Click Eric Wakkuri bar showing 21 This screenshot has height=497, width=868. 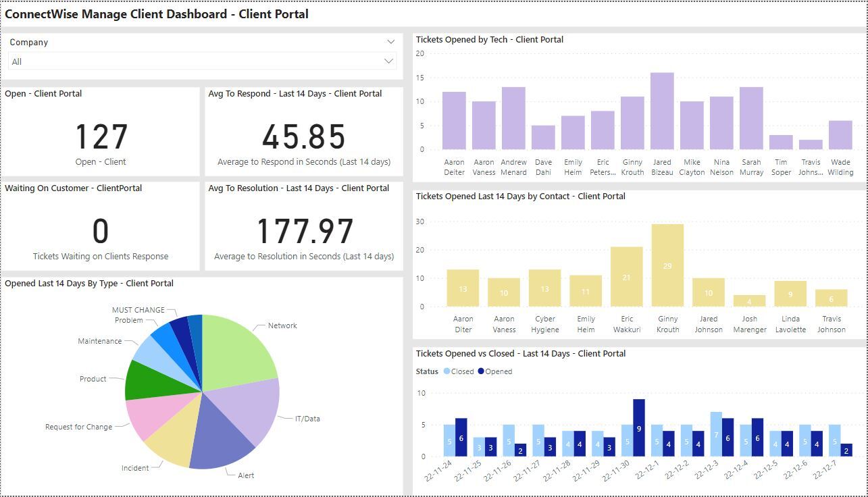[626, 277]
